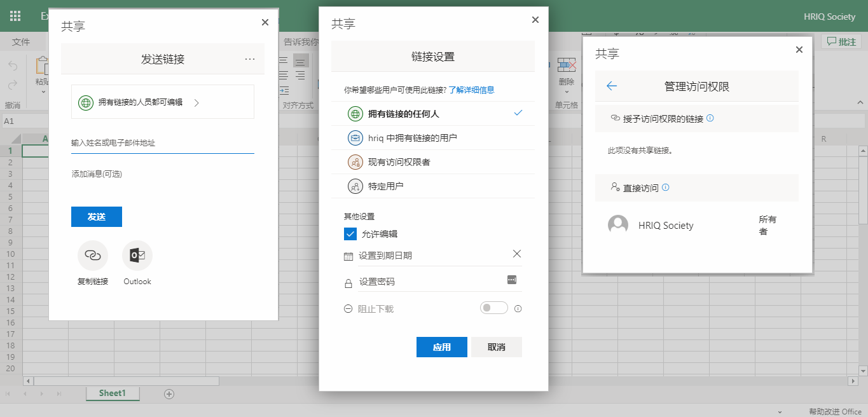Switch to the Sheet1 tab
Screen dimensions: 868x417
pyautogui.click(x=113, y=393)
